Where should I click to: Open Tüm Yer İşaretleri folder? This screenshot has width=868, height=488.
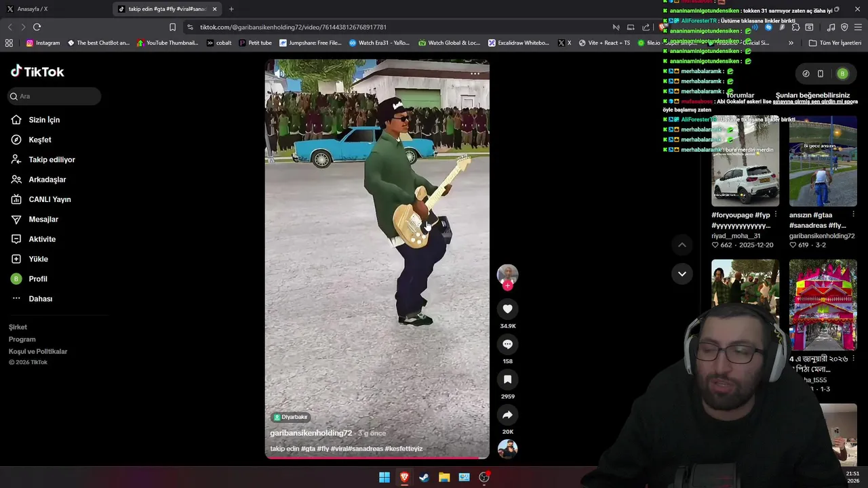[x=835, y=43]
